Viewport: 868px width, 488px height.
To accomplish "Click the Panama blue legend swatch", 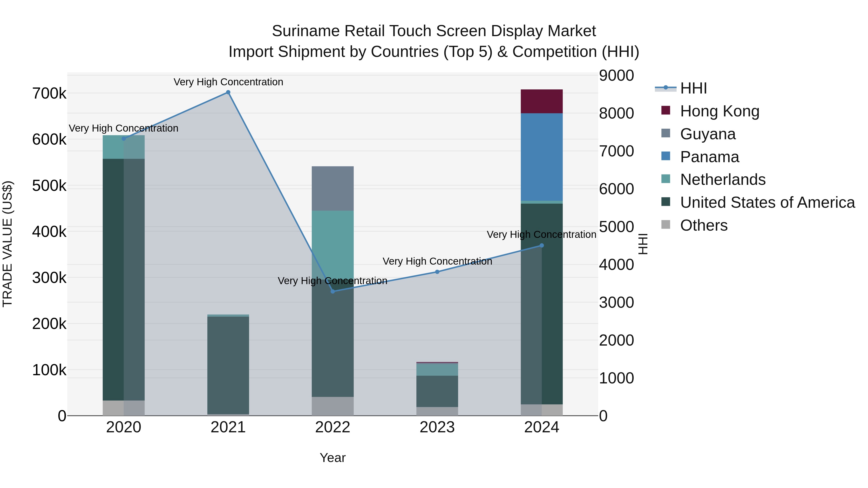I will pos(666,156).
